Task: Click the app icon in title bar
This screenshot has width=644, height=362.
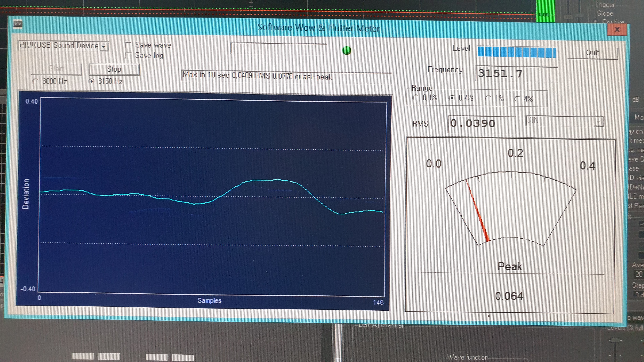Action: tap(18, 24)
